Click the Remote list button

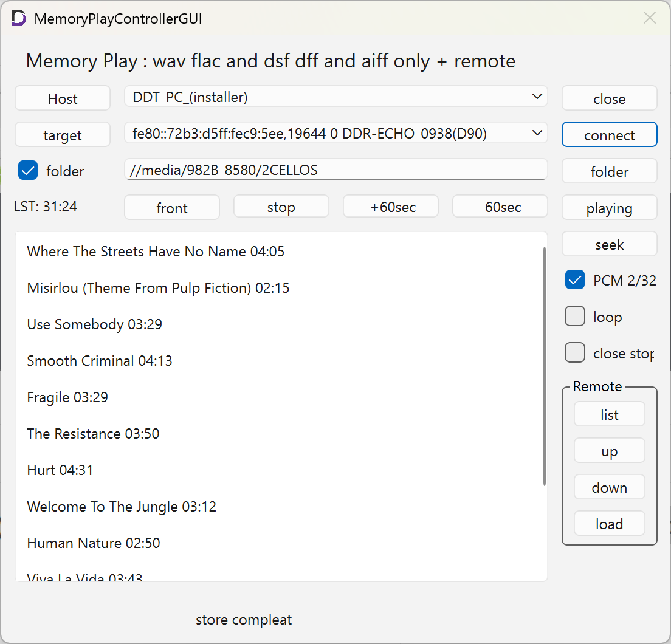click(x=610, y=414)
